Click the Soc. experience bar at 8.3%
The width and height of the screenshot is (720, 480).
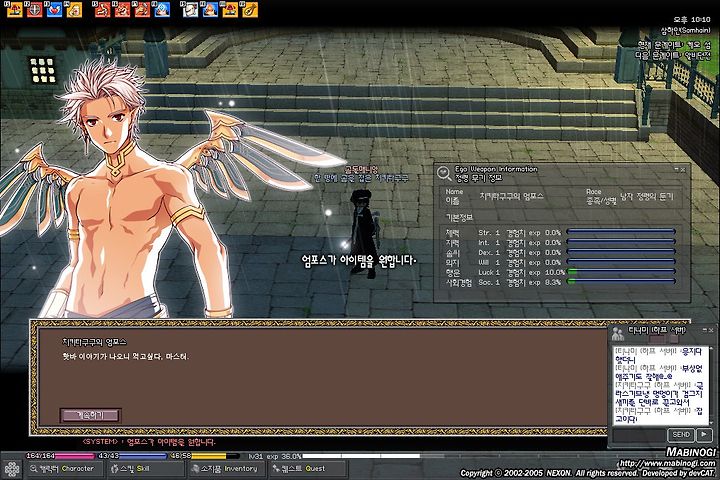pos(621,282)
